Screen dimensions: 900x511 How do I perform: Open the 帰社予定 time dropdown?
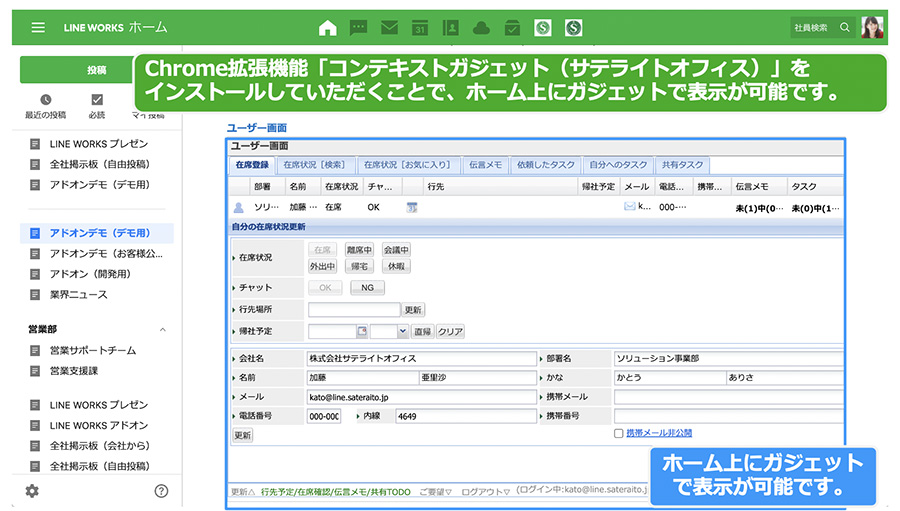402,331
